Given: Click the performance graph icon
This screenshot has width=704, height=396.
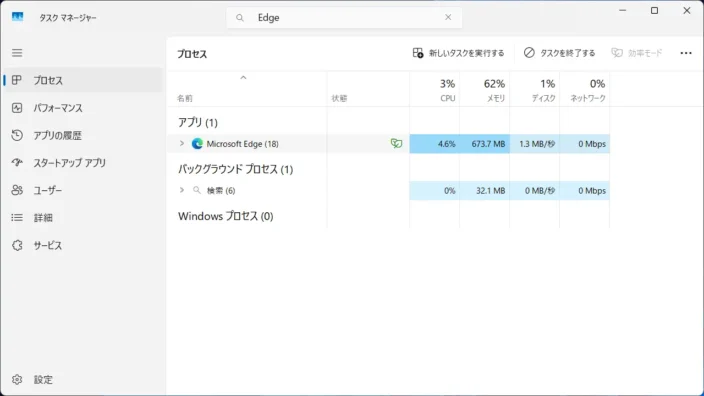Looking at the screenshot, I should coord(17,108).
